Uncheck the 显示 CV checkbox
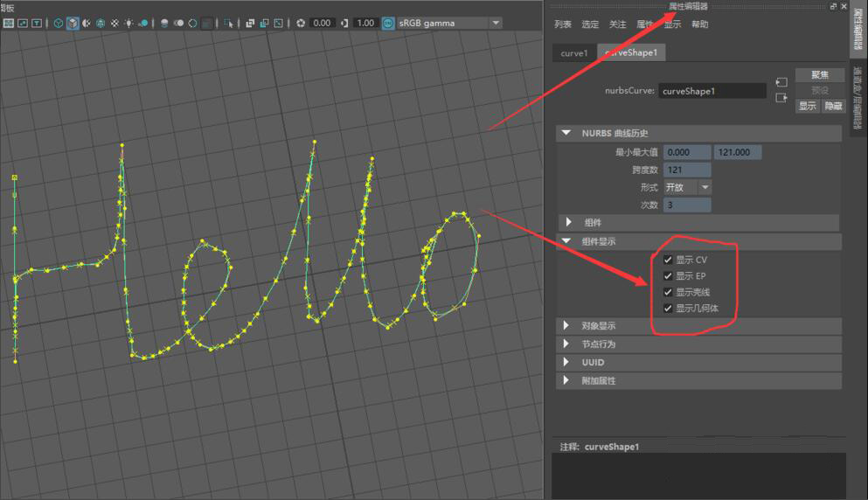 [668, 260]
